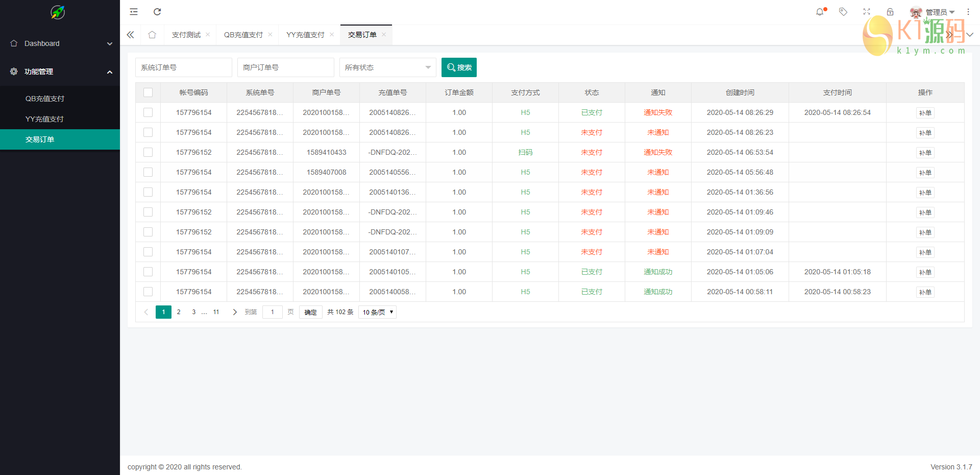Click the lock screen icon

(890, 12)
